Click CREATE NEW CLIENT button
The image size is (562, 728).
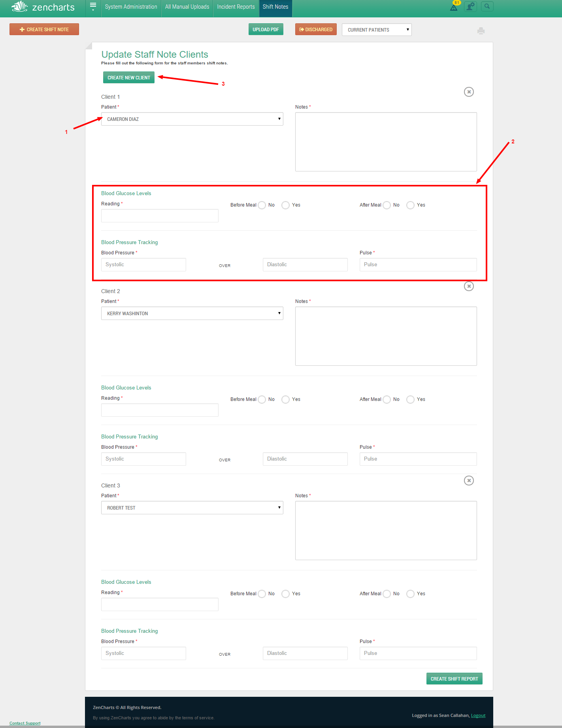pos(129,77)
